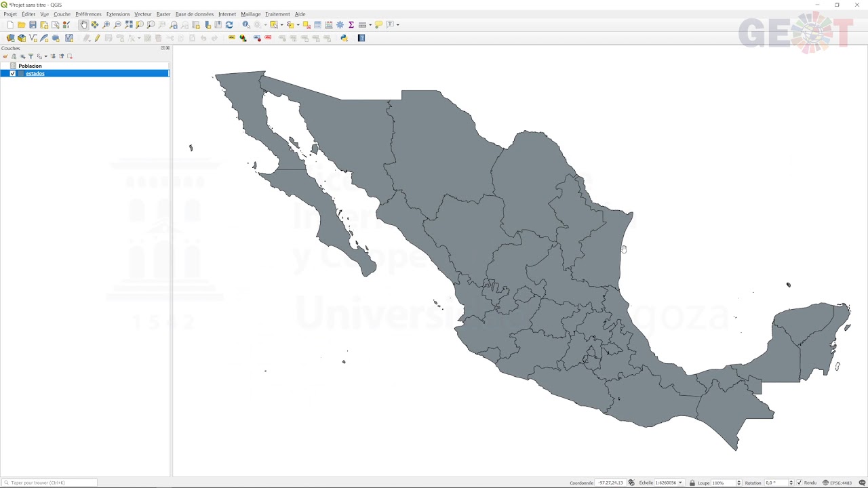Image resolution: width=868 pixels, height=488 pixels.
Task: Click the Zoom Out magnifier icon
Action: tap(117, 25)
